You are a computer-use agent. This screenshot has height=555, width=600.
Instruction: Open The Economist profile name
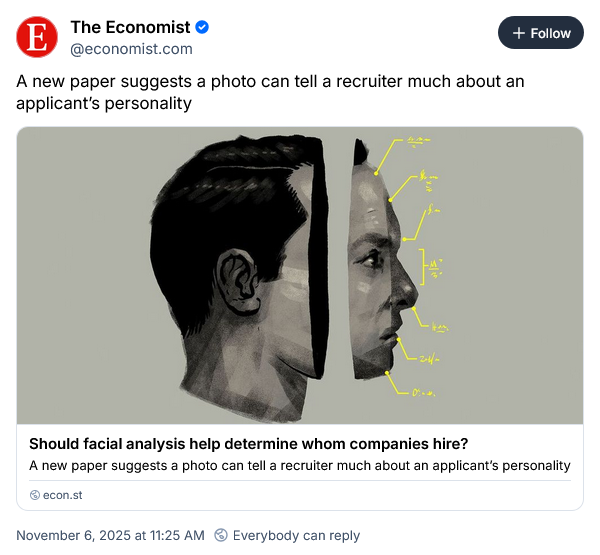tap(129, 27)
